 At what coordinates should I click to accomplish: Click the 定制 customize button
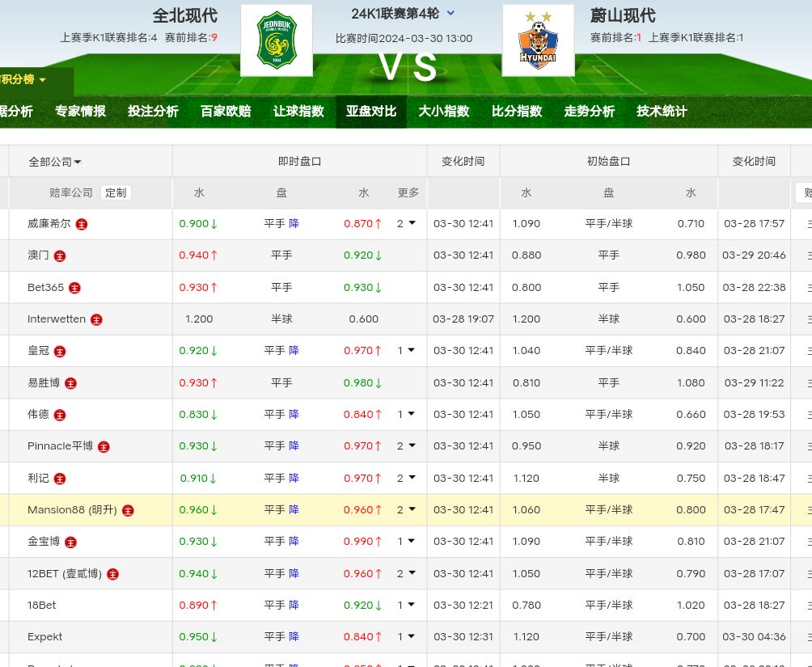(116, 192)
